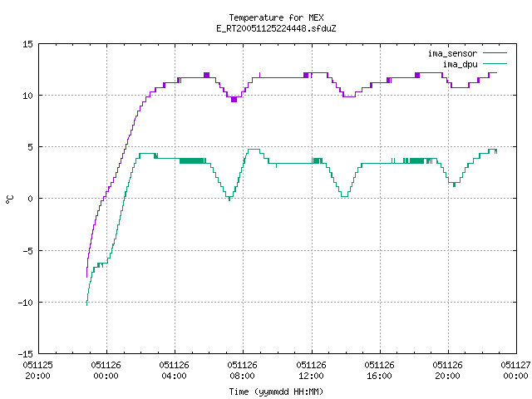This screenshot has width=532, height=399.
Task: Click the '°C' y-axis unit label
Action: coord(9,199)
